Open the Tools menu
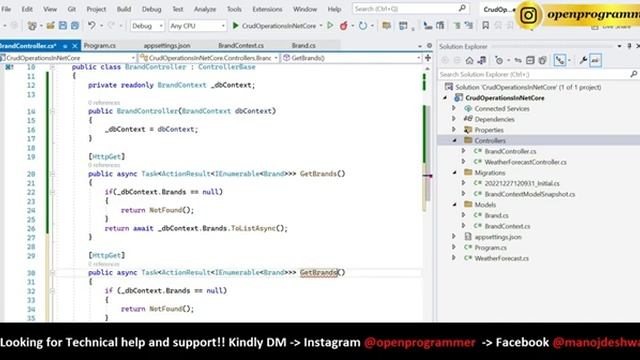The width and height of the screenshot is (640, 360). coord(234,9)
